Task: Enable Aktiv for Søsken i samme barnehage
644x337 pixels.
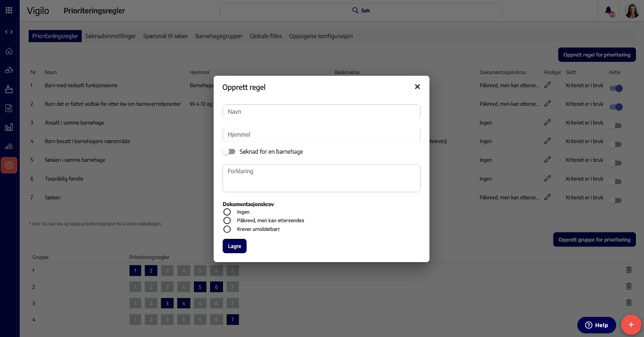Action: click(616, 163)
